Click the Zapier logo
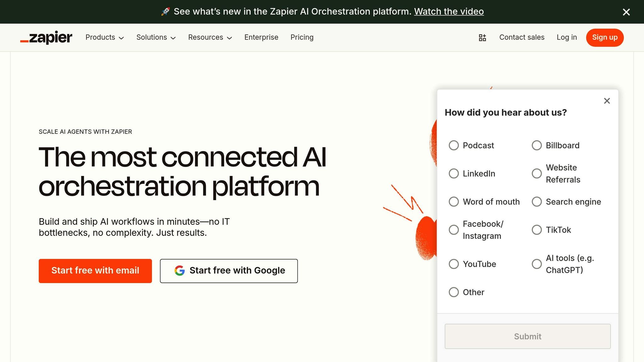 coord(46,37)
